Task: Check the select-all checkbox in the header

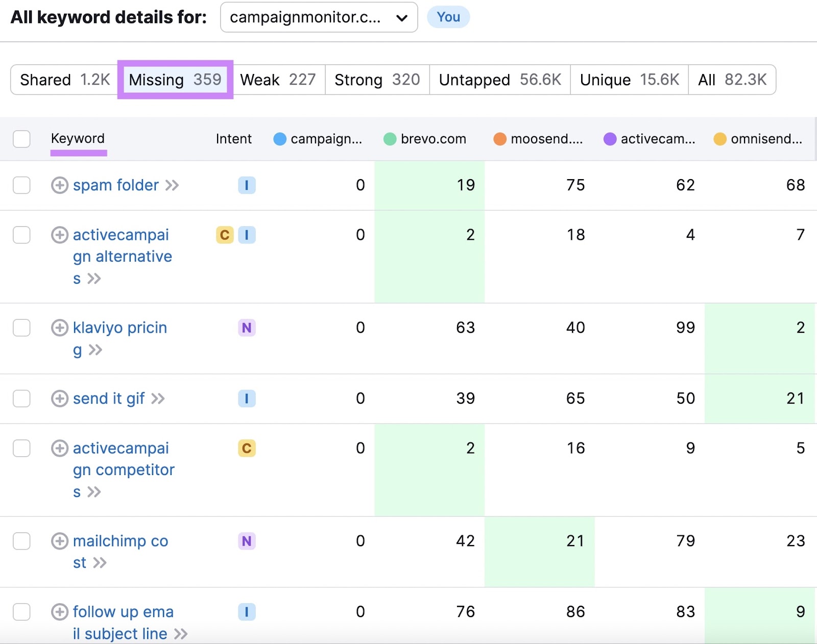Action: tap(21, 139)
